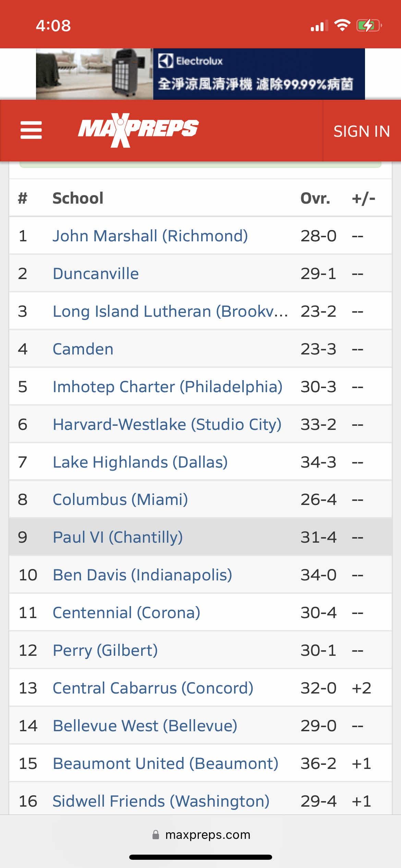Tap the MaxPreps logo
The height and width of the screenshot is (868, 401).
coord(138,130)
